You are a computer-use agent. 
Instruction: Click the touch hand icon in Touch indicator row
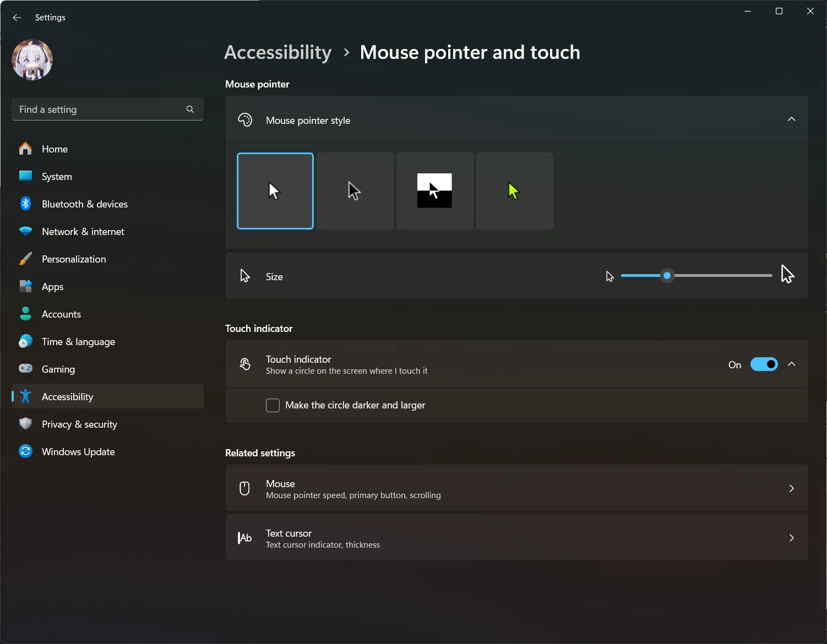pyautogui.click(x=245, y=364)
